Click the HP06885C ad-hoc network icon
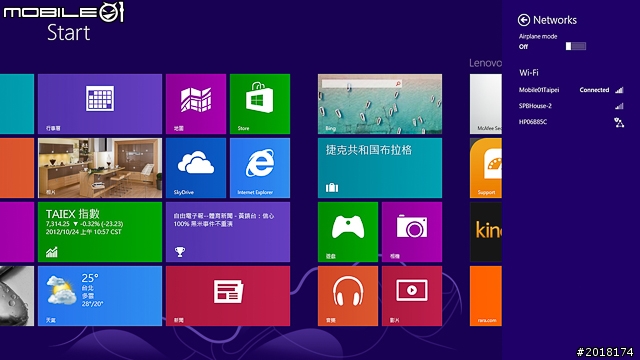Screen dimensions: 640x360 (619, 122)
